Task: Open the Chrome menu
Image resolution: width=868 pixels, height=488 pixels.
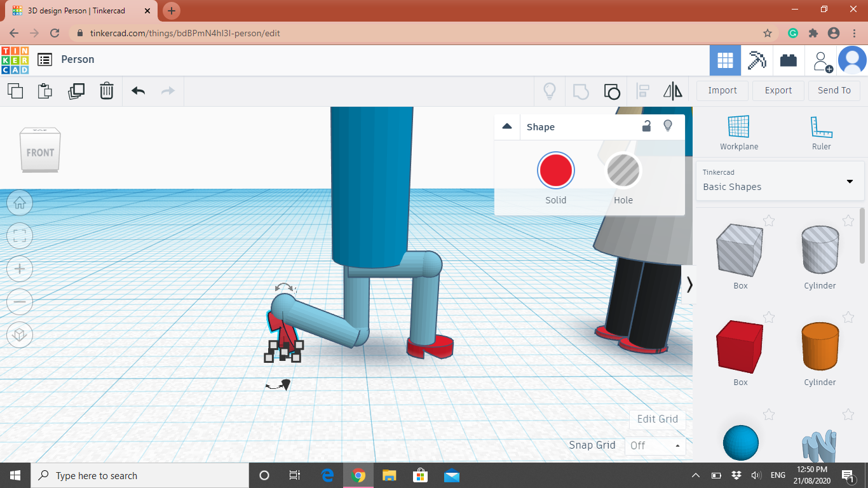Action: click(853, 33)
